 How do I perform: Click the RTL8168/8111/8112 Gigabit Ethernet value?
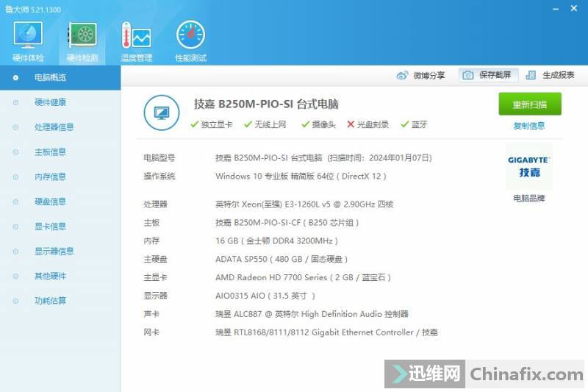(326, 332)
